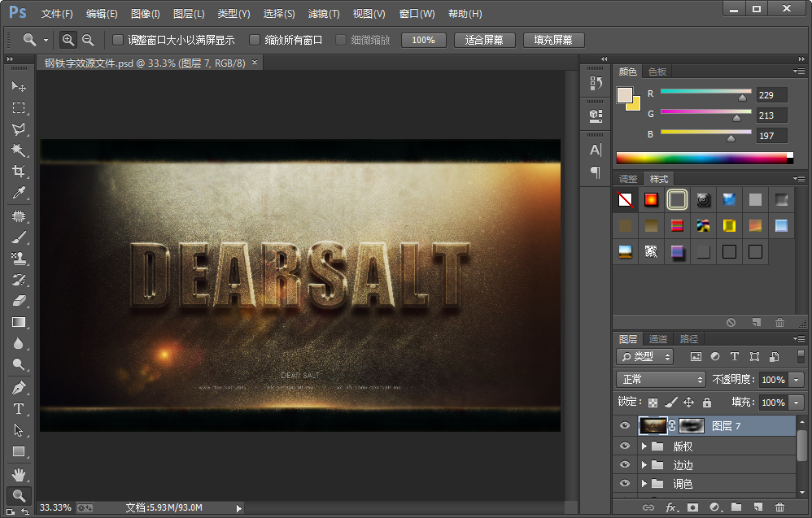
Task: Select the Eyedropper tool
Action: coord(18,193)
